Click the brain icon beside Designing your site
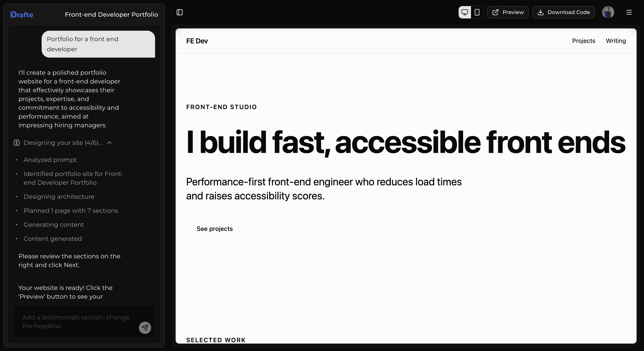 click(x=17, y=143)
